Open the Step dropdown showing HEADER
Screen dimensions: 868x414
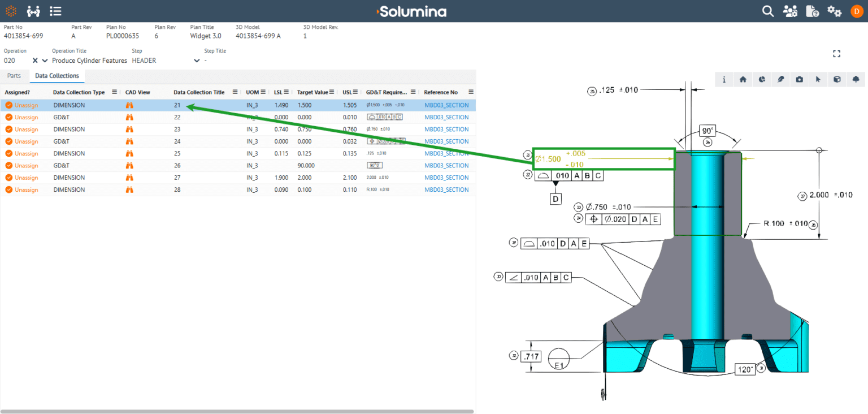(x=197, y=61)
